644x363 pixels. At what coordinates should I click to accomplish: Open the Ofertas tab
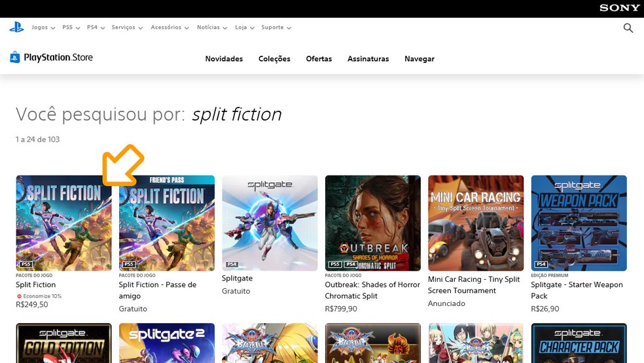tap(319, 59)
